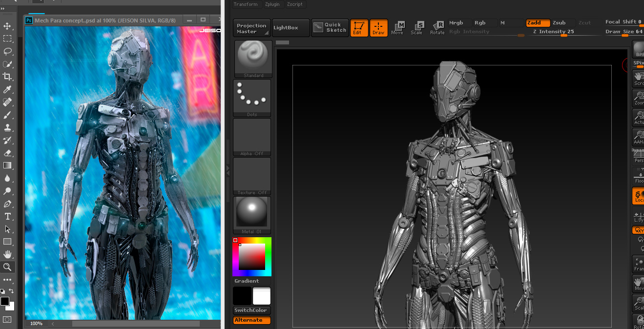Viewport: 644px width, 329px height.
Task: Select the Blur tool droplet icon
Action: 7,178
